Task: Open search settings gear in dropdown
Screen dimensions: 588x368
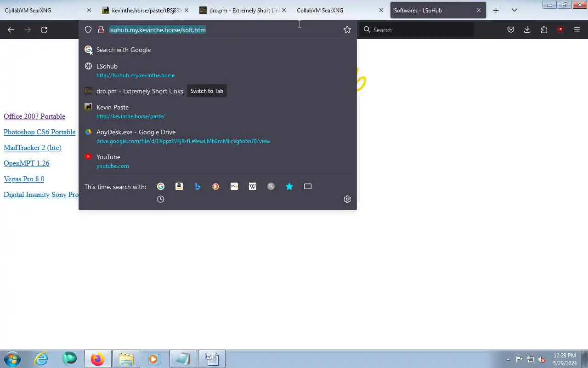Action: coord(347,199)
